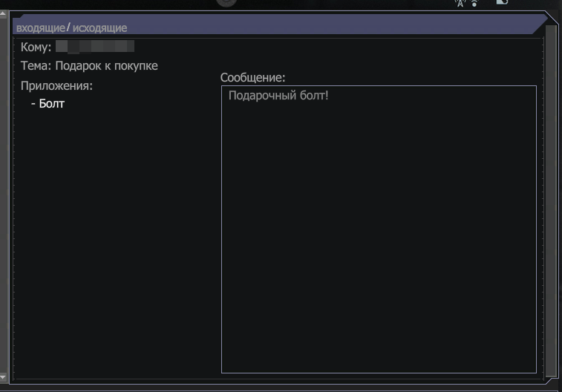Switch to the исходящие tab
562x392 pixels.
click(x=99, y=28)
